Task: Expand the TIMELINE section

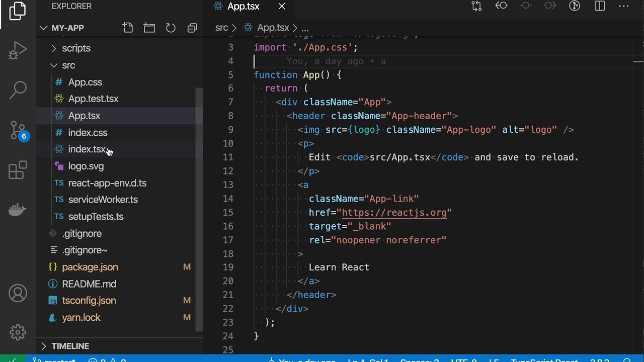Action: point(70,346)
